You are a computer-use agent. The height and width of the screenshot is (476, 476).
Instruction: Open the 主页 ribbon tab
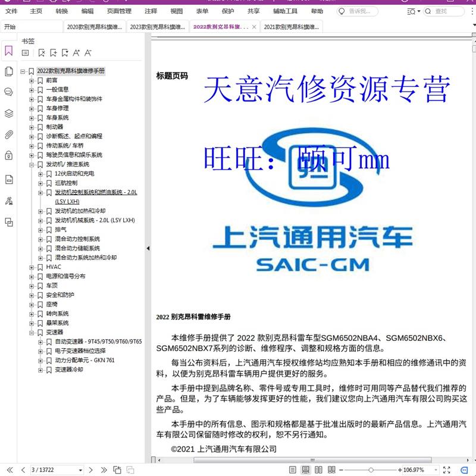[x=36, y=11]
